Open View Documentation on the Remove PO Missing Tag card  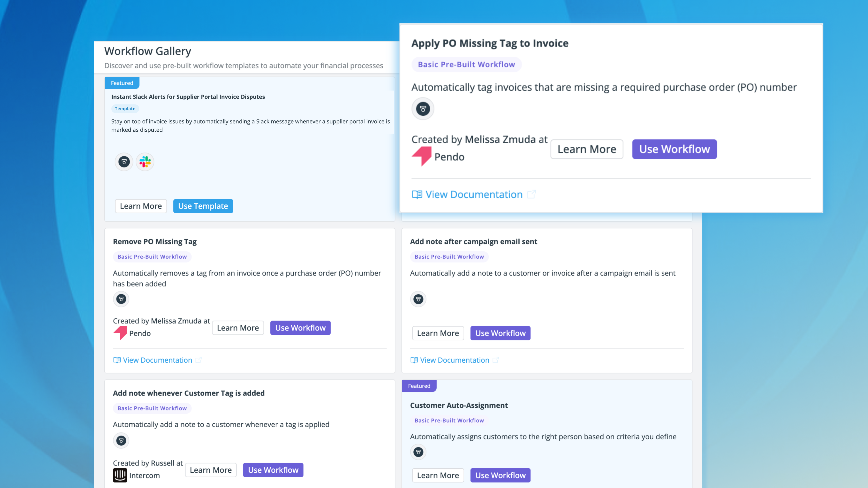(157, 360)
